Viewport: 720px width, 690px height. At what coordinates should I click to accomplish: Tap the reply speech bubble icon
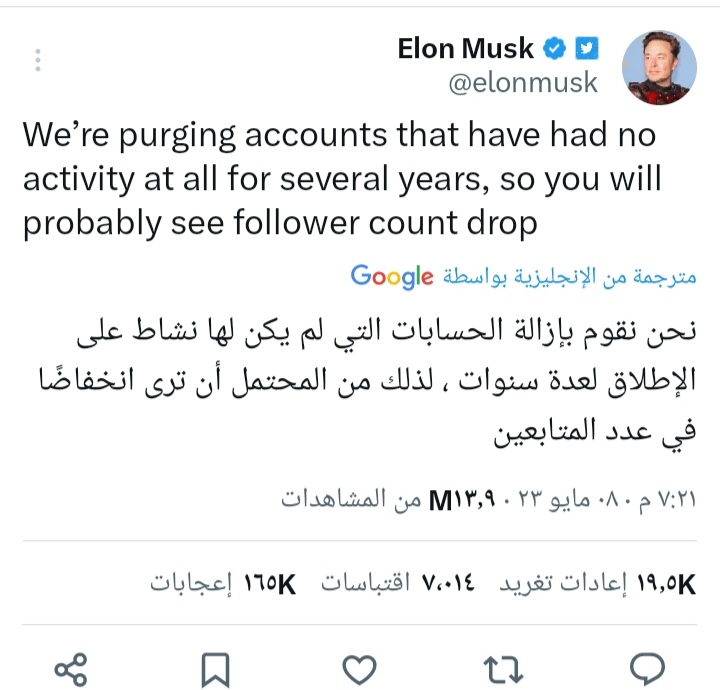click(x=649, y=668)
